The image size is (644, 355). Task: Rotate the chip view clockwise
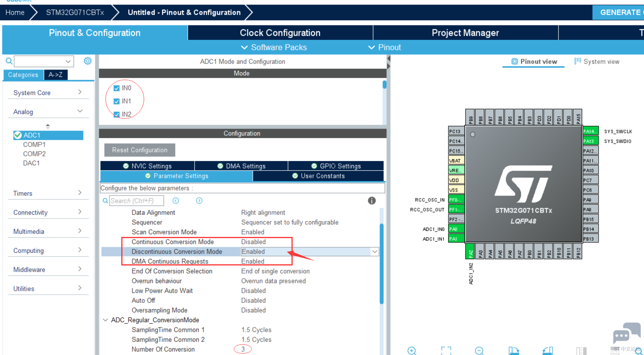[514, 350]
